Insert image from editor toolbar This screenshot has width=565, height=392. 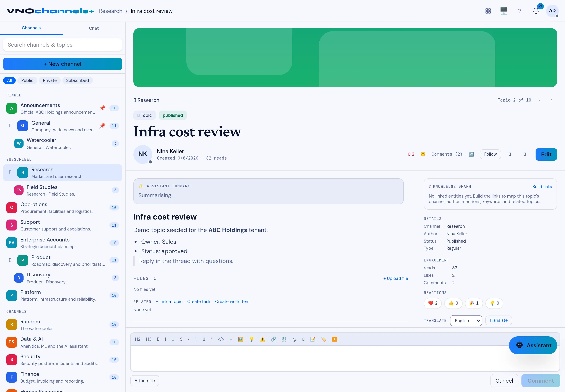click(x=241, y=339)
